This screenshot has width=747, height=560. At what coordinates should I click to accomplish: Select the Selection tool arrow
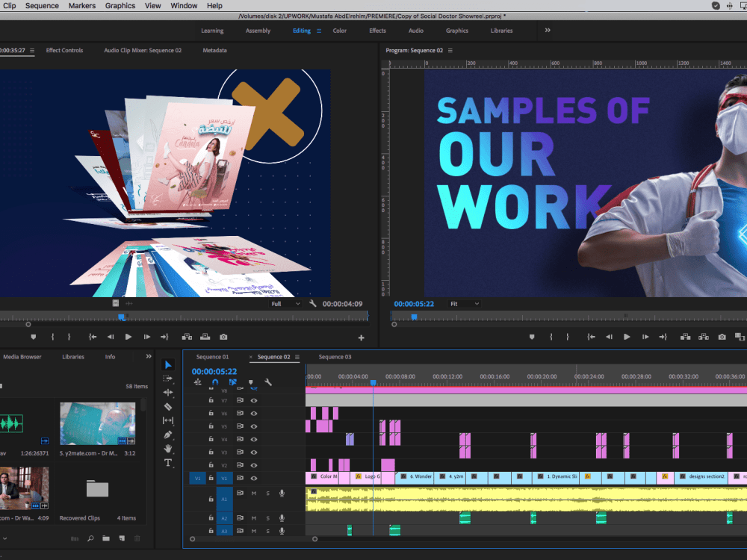click(x=167, y=365)
